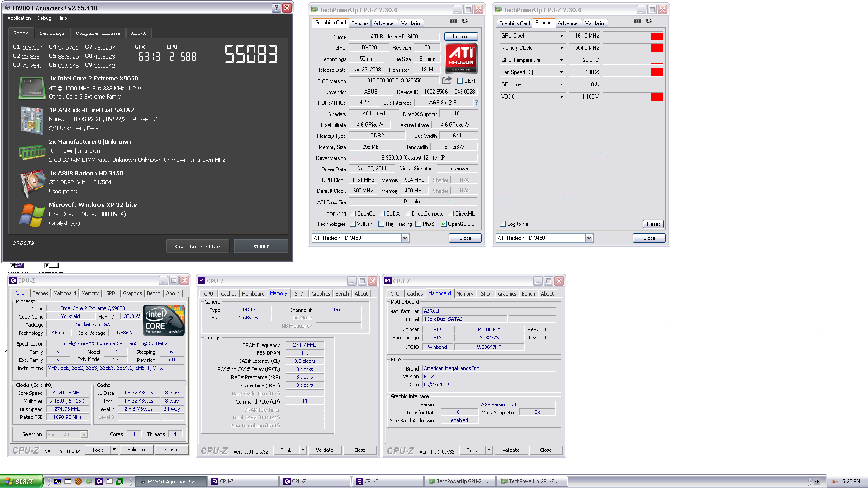
Task: Toggle the UEFI checkbox in GPU-Z
Action: [x=460, y=81]
